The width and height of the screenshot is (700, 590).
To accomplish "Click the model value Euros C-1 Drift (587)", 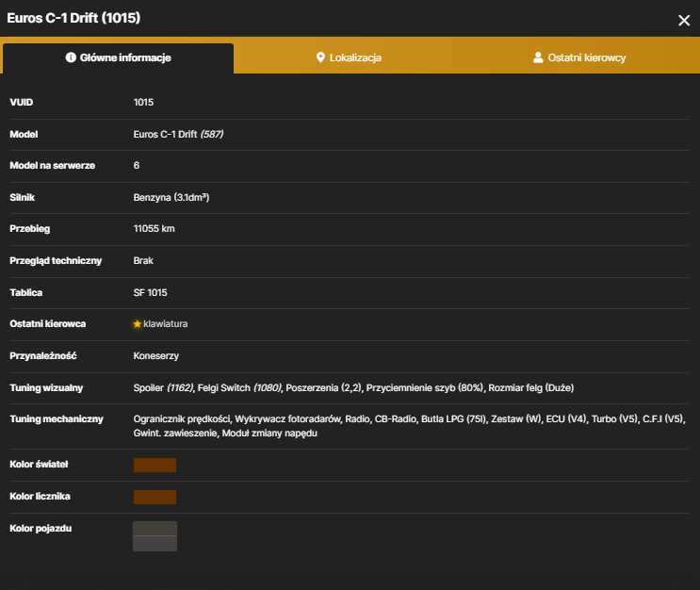I will [178, 134].
